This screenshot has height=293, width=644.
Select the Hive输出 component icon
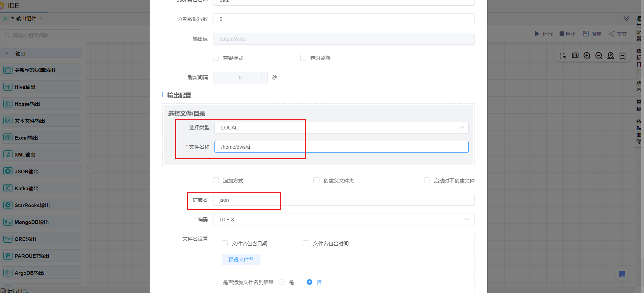(8, 87)
